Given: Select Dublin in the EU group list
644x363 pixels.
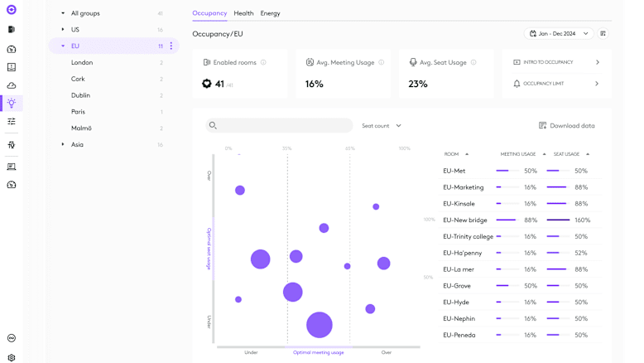Looking at the screenshot, I should click(x=81, y=95).
